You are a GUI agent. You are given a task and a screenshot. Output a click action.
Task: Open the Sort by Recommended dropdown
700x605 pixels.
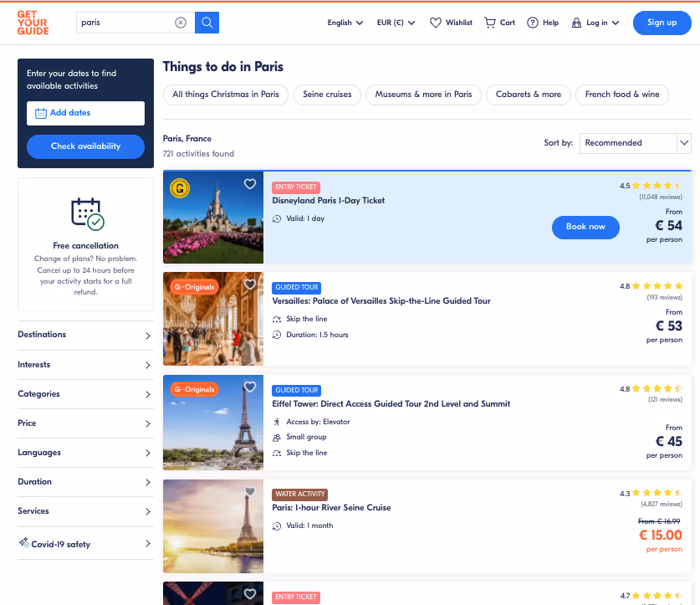(636, 143)
